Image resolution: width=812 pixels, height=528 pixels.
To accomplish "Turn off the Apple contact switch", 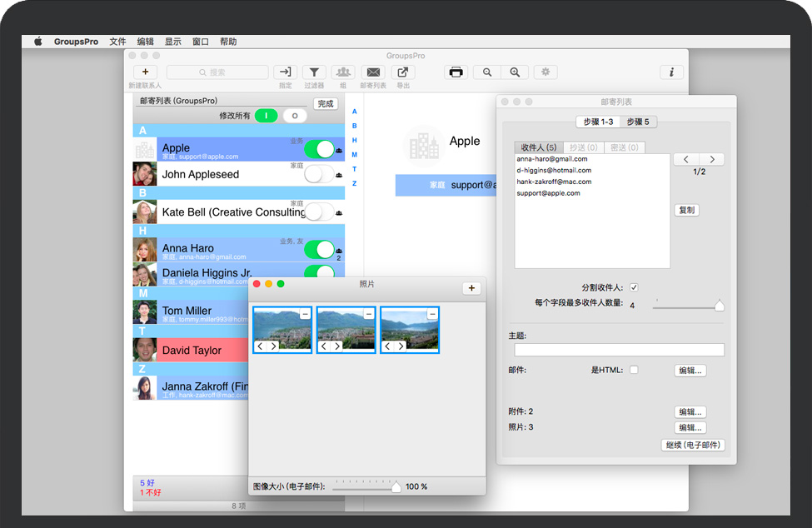I will [318, 149].
